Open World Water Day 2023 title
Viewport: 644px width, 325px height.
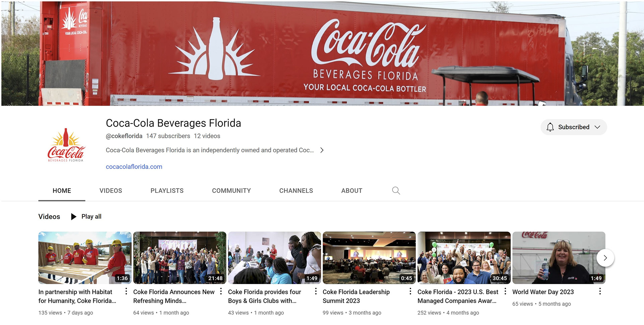[x=543, y=292]
